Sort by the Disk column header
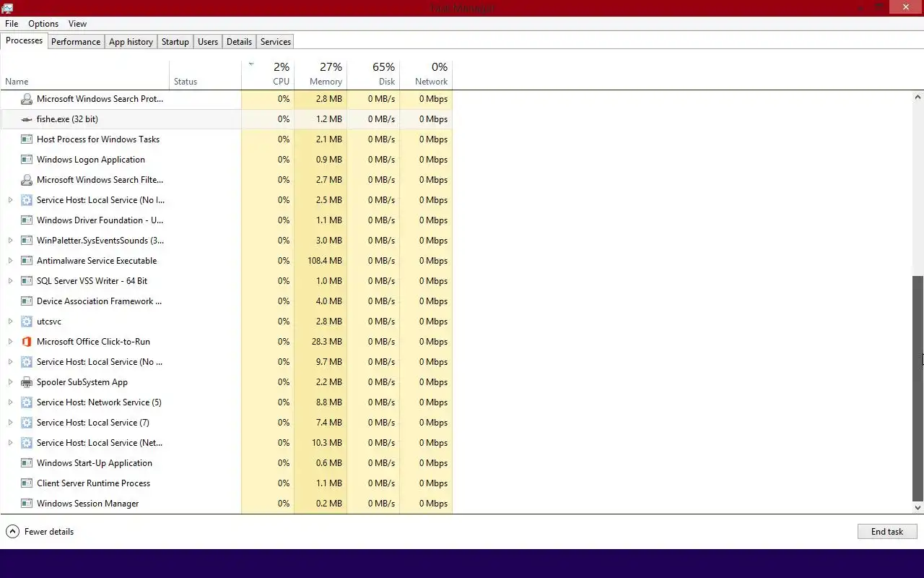924x578 pixels. [373, 74]
